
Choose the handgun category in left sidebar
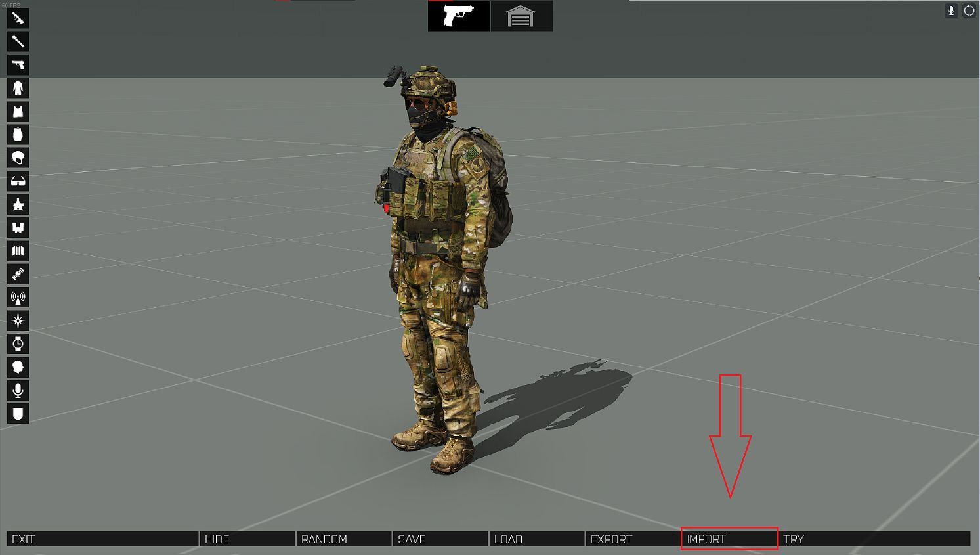click(18, 65)
